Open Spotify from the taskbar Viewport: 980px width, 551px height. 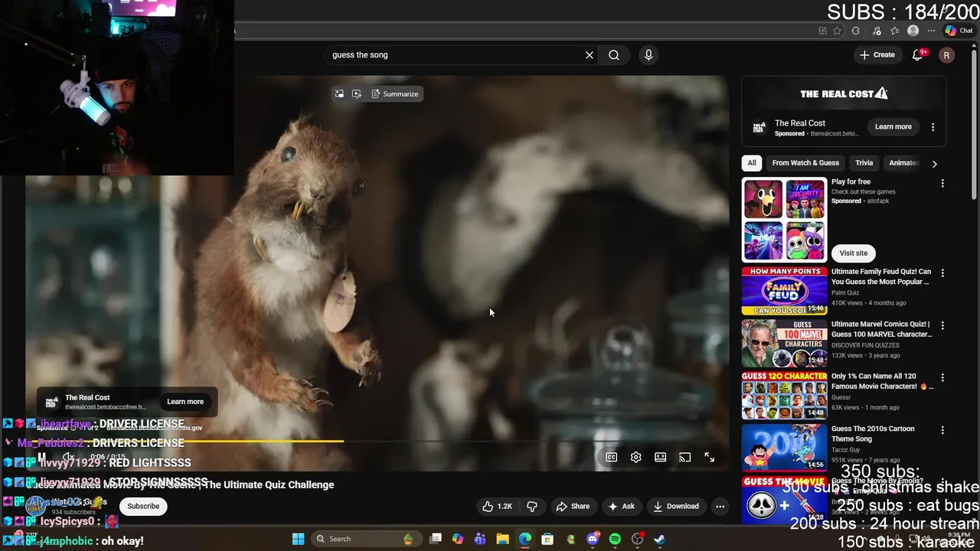coord(615,540)
